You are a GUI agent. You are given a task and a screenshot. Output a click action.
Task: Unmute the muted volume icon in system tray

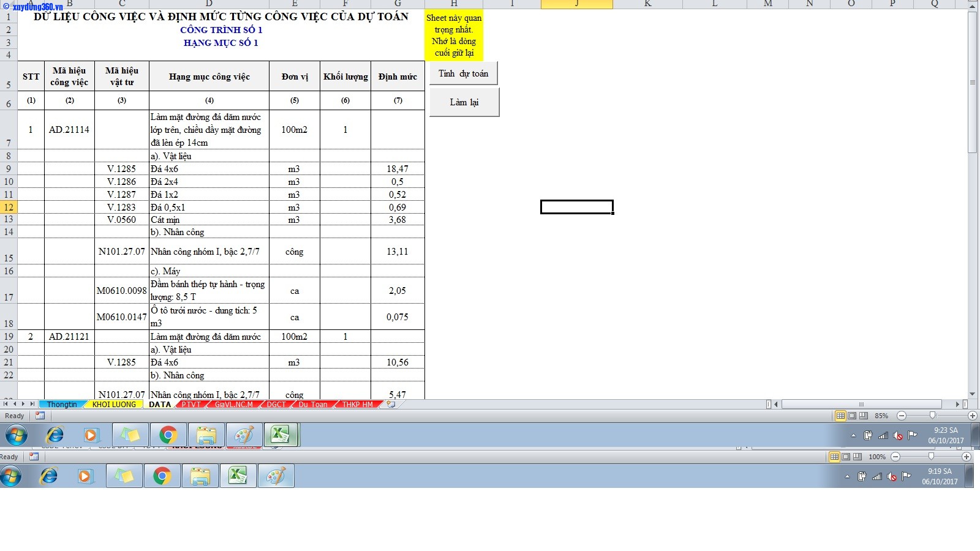tap(897, 436)
